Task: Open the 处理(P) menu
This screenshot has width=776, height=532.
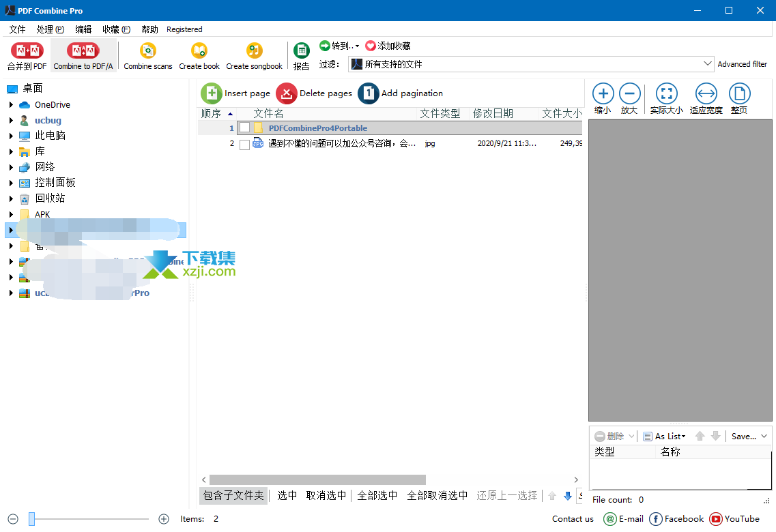Action: click(51, 29)
